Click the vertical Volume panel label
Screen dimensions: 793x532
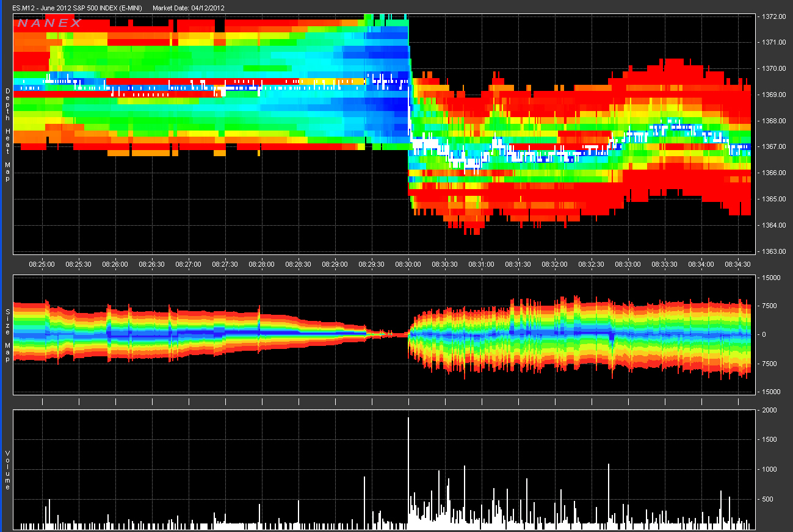[x=8, y=470]
